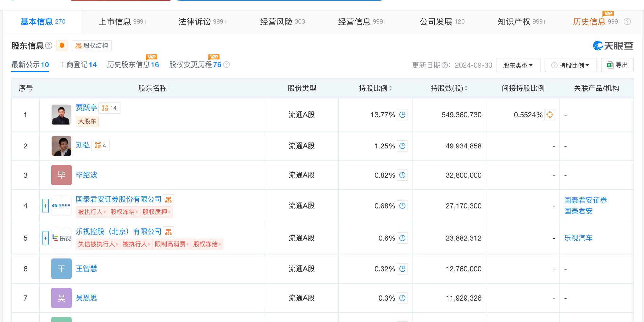Open shareholder link 毕绍波
This screenshot has height=322, width=644.
coord(86,175)
